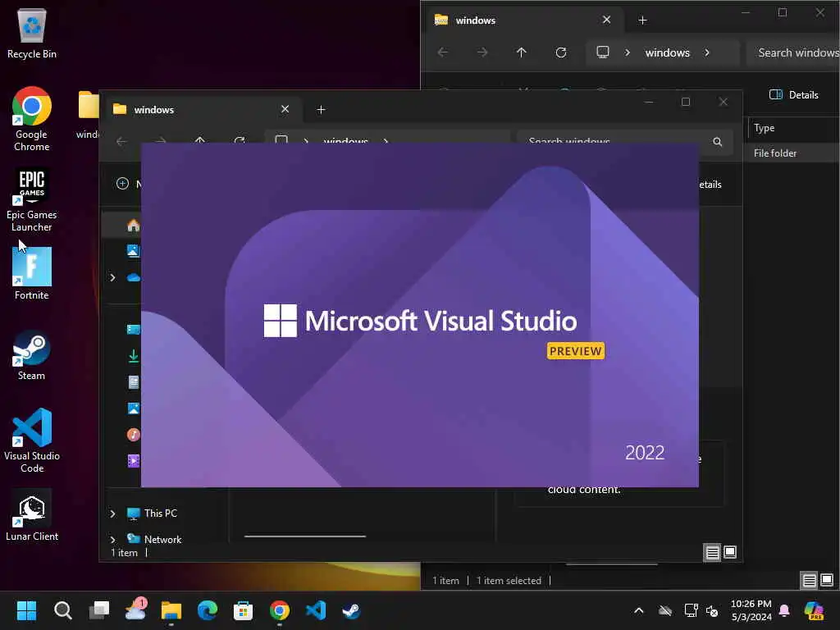Open the Recycle Bin desktop icon
This screenshot has width=840, height=630.
click(x=32, y=33)
